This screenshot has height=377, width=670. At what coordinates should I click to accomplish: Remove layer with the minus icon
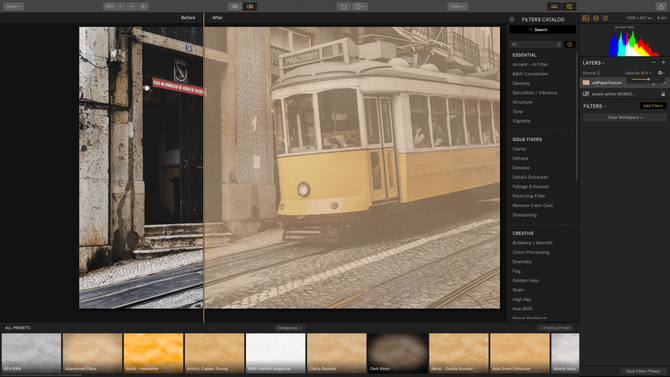(x=654, y=62)
